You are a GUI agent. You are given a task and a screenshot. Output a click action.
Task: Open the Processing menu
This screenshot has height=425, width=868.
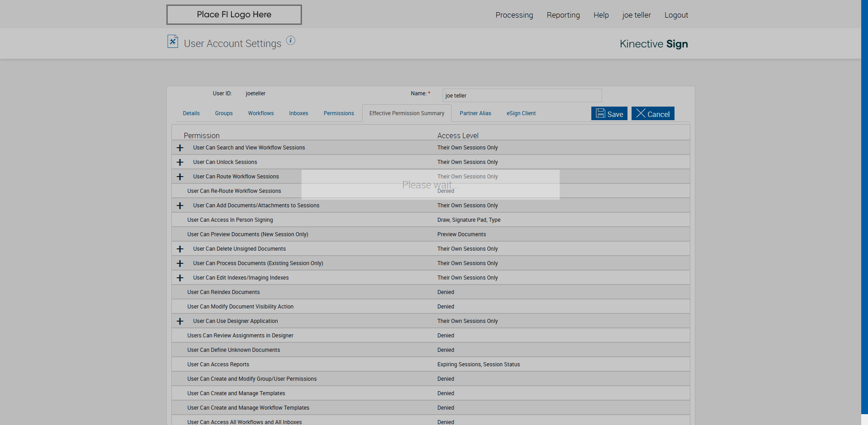coord(514,15)
